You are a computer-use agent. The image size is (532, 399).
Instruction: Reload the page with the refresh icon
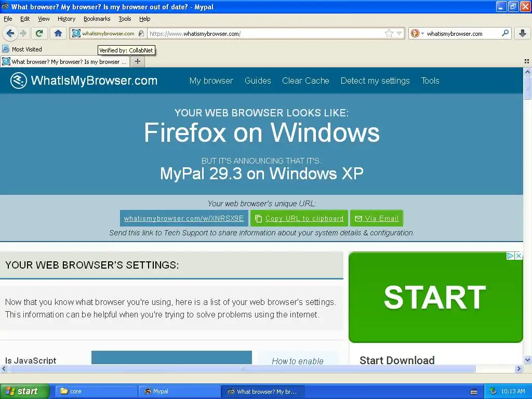point(39,33)
